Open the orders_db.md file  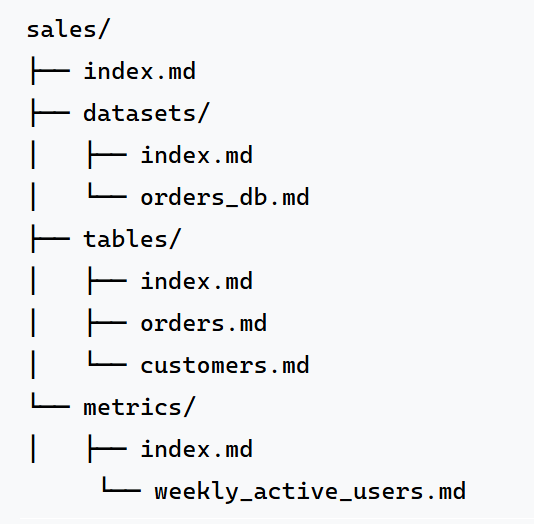[x=225, y=197]
